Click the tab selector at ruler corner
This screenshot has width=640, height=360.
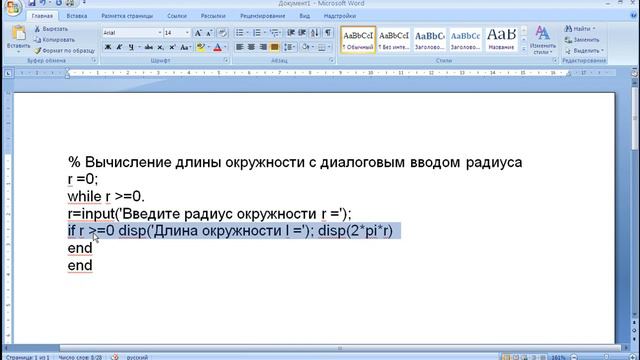tap(8, 73)
